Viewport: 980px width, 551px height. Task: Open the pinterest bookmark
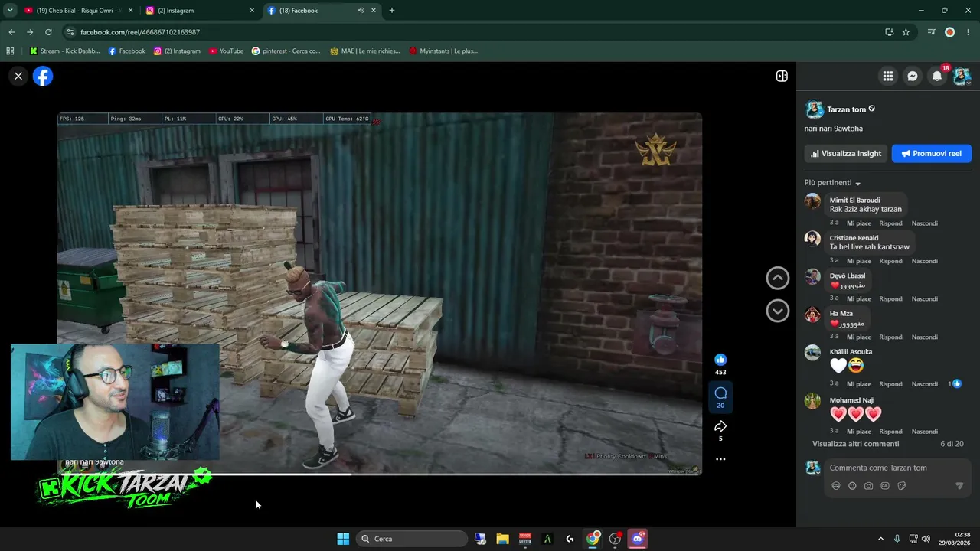point(286,51)
